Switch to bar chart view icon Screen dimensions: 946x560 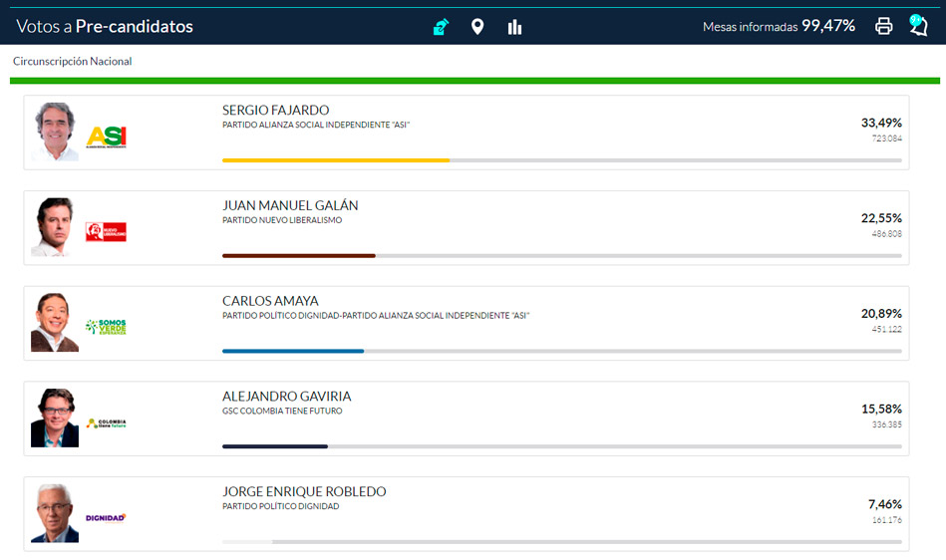[x=514, y=27]
